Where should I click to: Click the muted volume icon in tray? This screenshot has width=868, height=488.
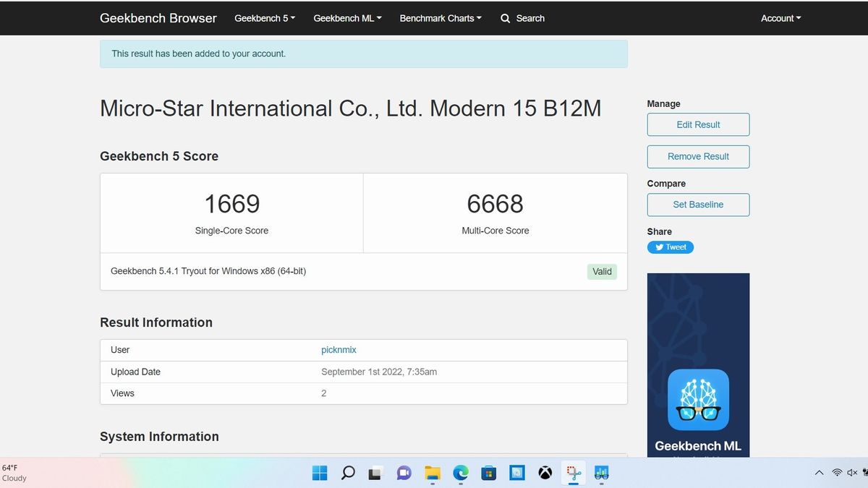[x=852, y=473]
